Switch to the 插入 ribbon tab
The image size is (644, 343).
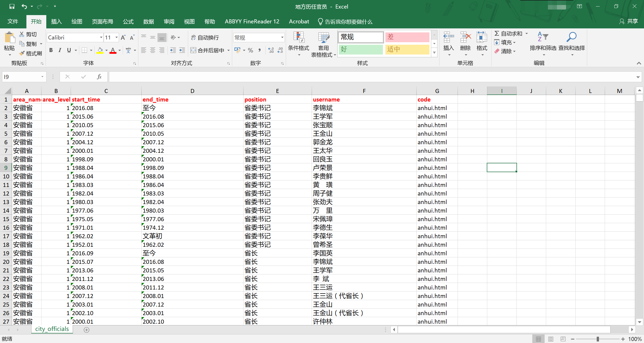point(56,22)
